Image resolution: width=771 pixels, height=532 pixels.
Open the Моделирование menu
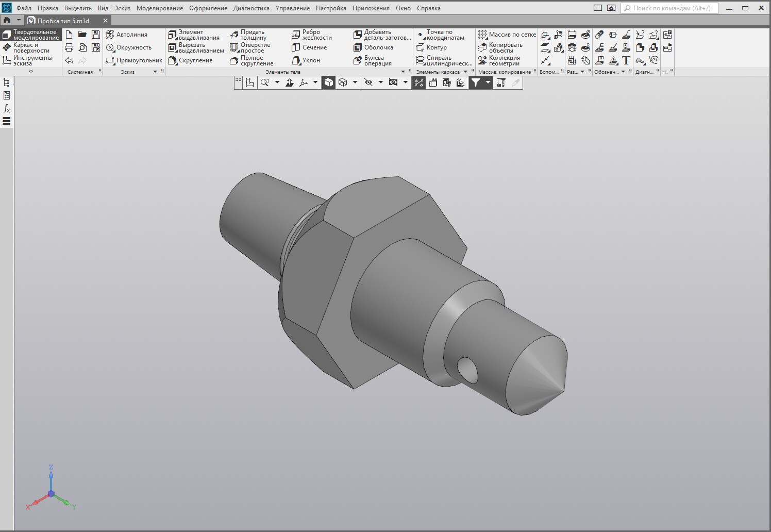[160, 8]
